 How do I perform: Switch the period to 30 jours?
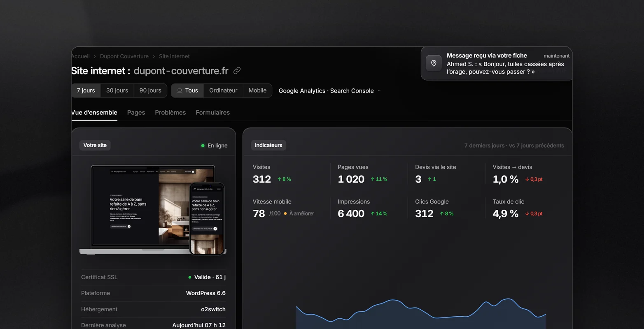117,90
